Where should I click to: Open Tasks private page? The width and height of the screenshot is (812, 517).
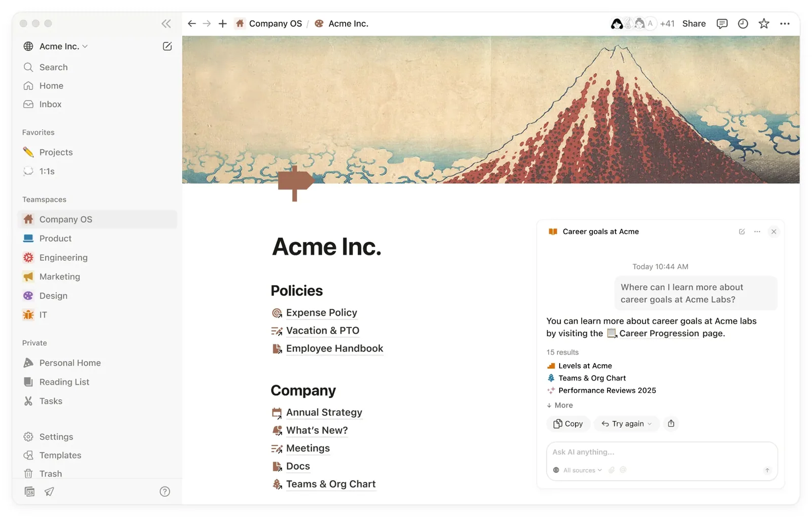coord(97,401)
